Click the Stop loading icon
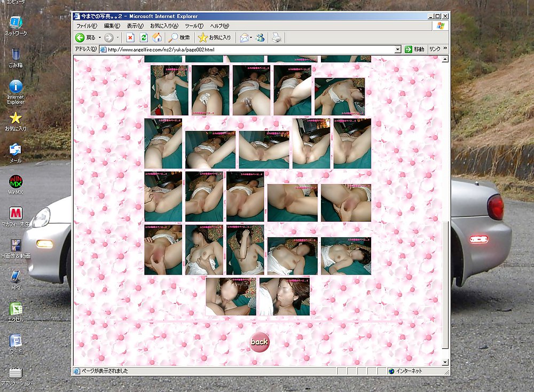Image resolution: width=534 pixels, height=392 pixels. tap(130, 37)
